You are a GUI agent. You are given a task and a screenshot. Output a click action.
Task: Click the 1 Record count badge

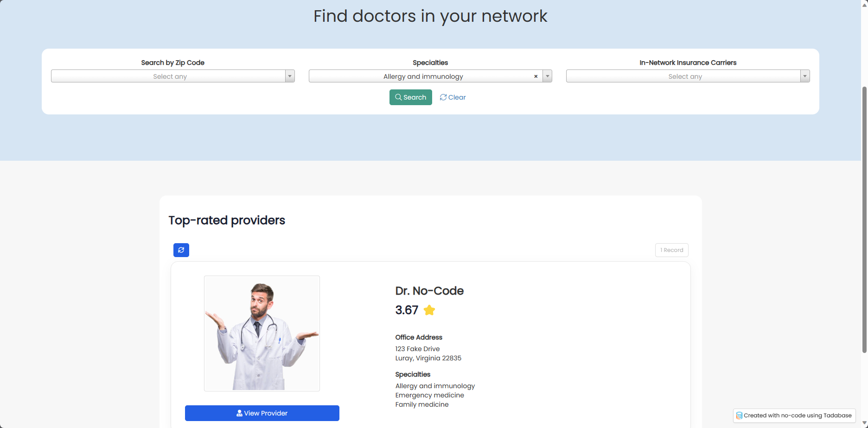tap(671, 250)
